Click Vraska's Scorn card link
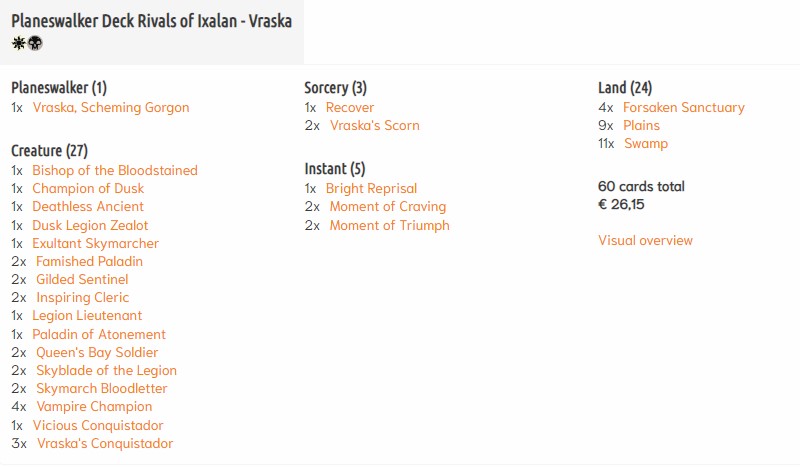Viewport: 800px width, 467px height. coord(374,125)
